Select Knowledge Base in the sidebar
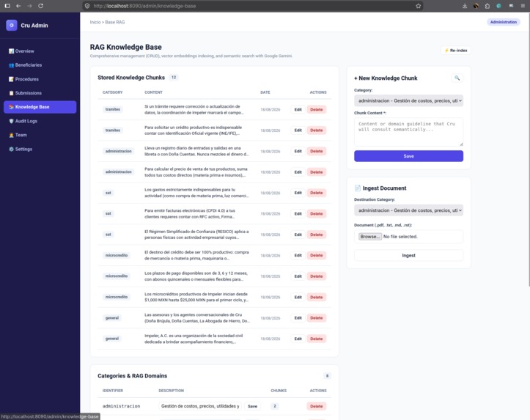This screenshot has height=420, width=530. 40,107
